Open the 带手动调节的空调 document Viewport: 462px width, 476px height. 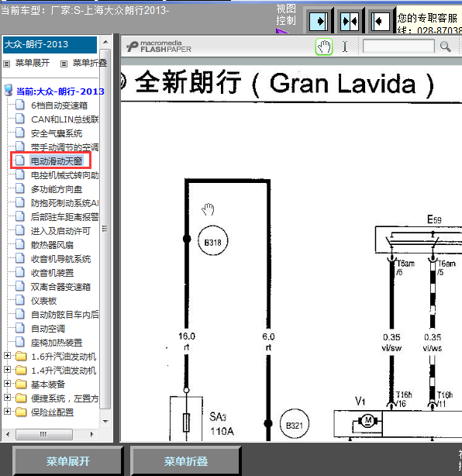pos(65,147)
